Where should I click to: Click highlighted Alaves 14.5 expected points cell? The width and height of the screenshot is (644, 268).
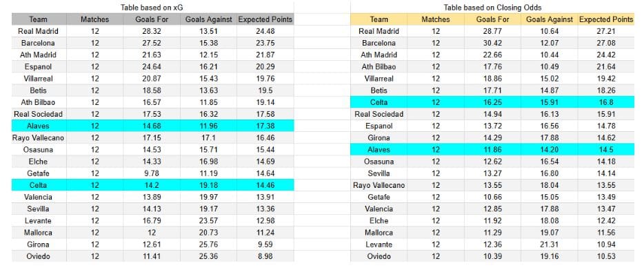click(606, 150)
